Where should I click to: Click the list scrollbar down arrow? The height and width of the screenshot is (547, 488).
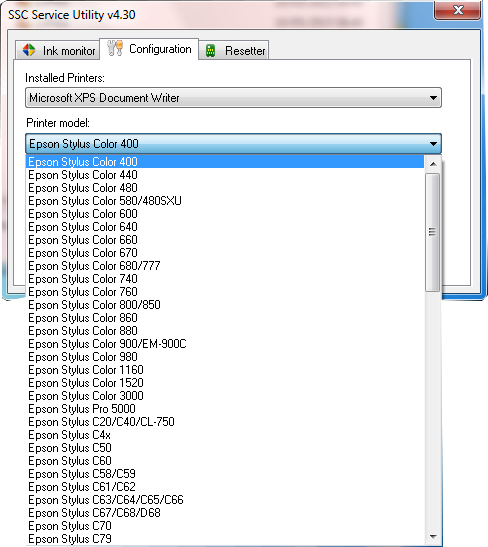433,537
